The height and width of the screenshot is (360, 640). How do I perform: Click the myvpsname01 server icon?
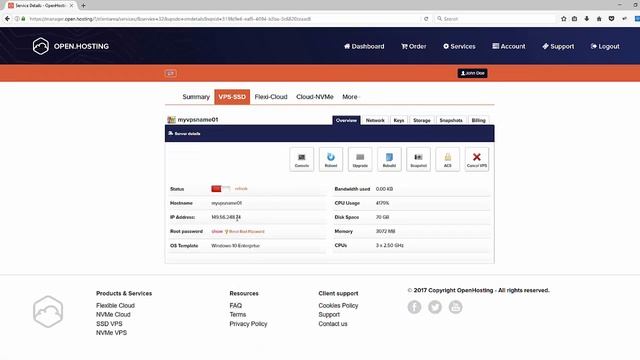click(x=171, y=120)
